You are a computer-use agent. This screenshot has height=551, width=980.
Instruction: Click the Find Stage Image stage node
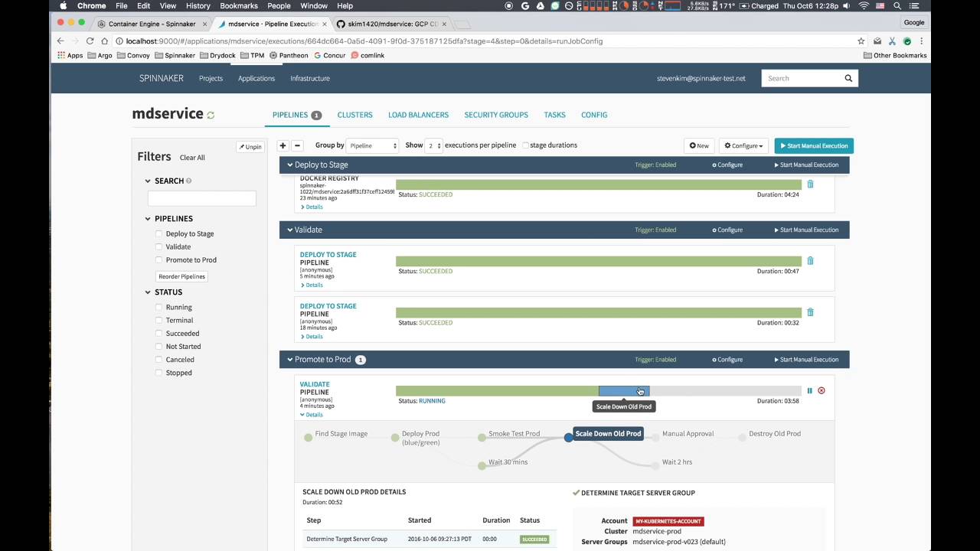309,437
